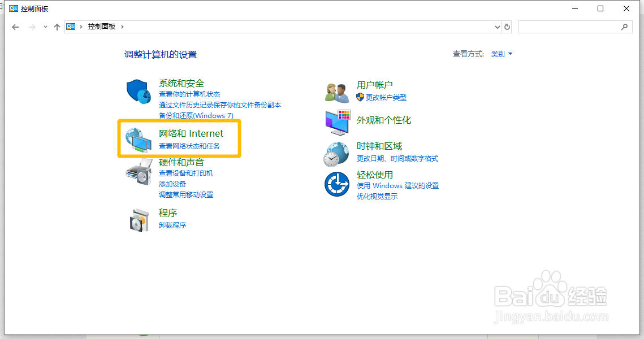644x339 pixels.
Task: Click the 添加设备 link
Action: pyautogui.click(x=172, y=184)
